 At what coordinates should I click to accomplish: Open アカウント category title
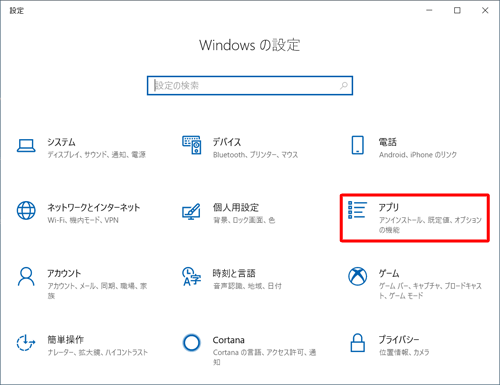pos(64,273)
